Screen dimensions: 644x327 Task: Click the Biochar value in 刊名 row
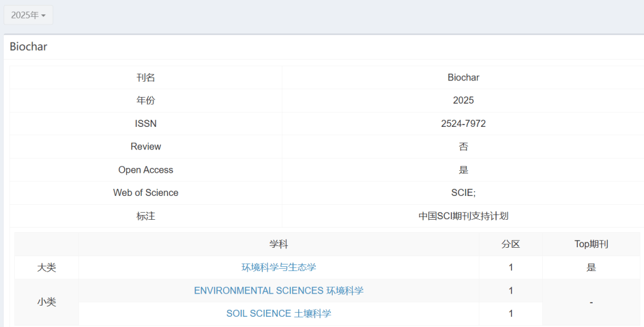click(463, 77)
